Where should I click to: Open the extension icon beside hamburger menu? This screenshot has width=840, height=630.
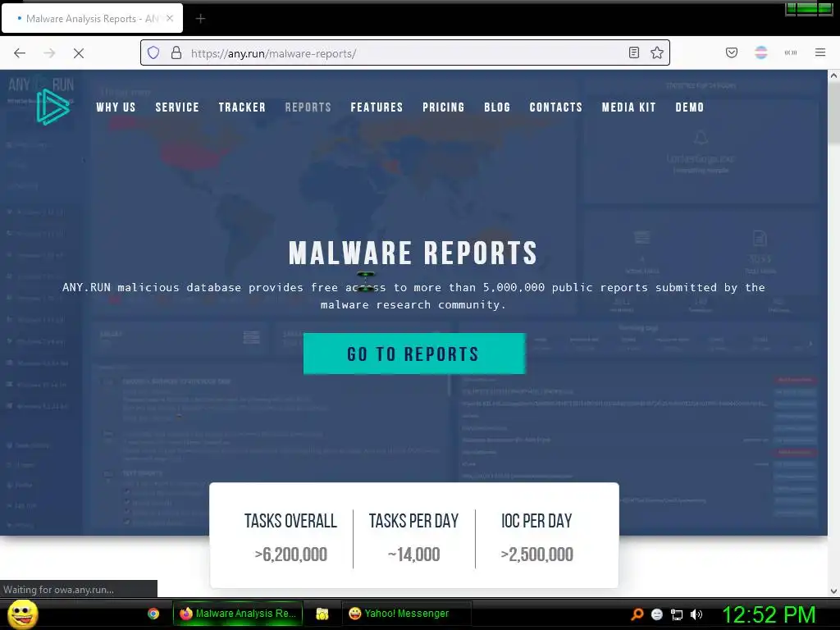pos(791,52)
